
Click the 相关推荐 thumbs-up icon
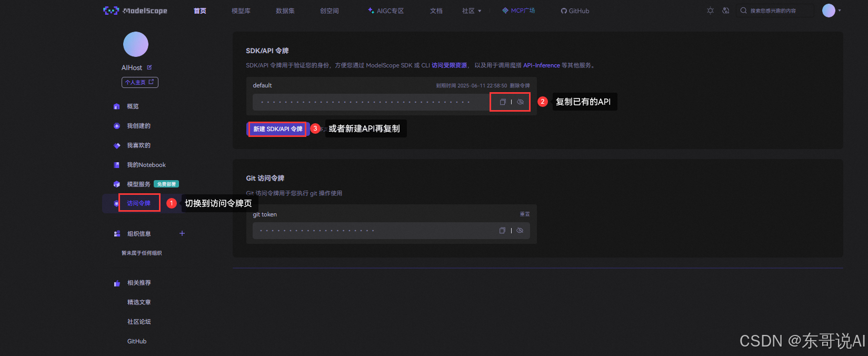(117, 283)
